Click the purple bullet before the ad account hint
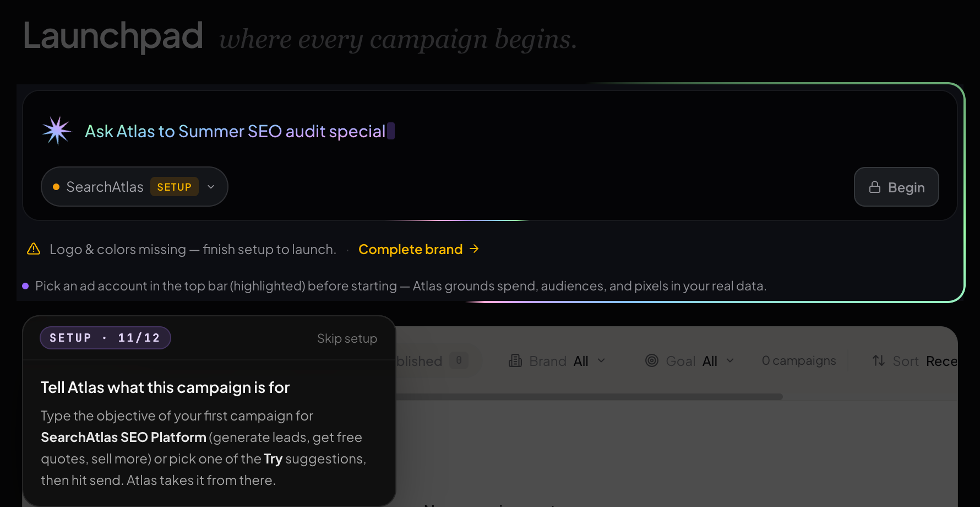 pos(25,286)
